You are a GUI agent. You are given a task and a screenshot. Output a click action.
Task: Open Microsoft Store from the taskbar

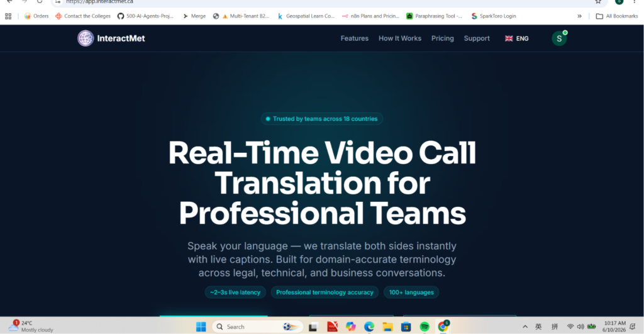click(406, 326)
